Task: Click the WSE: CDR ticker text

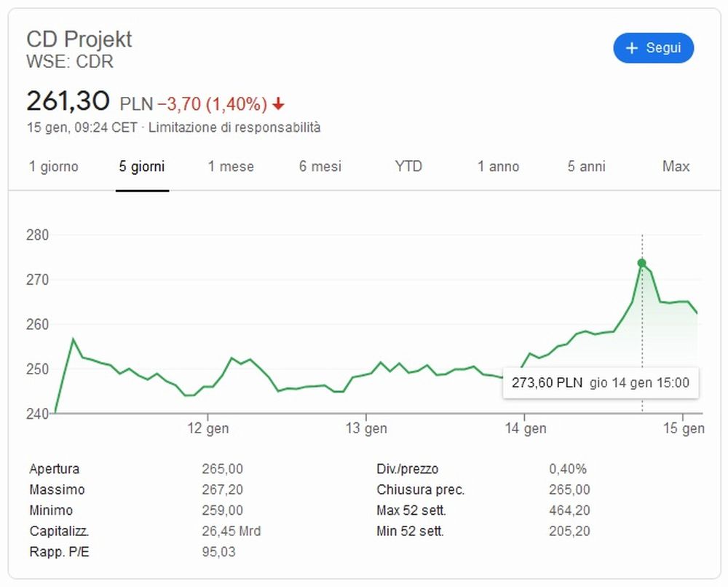Action: pos(70,62)
